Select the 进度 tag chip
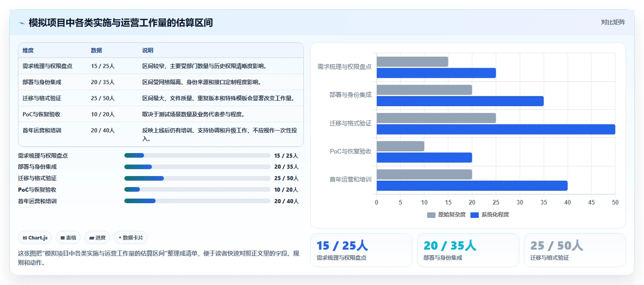 point(97,238)
